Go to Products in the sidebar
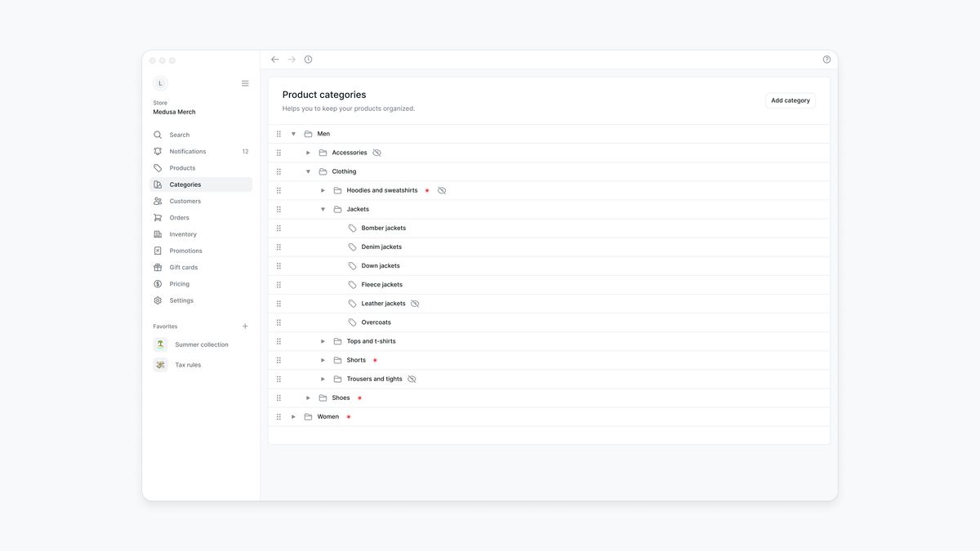The height and width of the screenshot is (551, 980). point(201,168)
